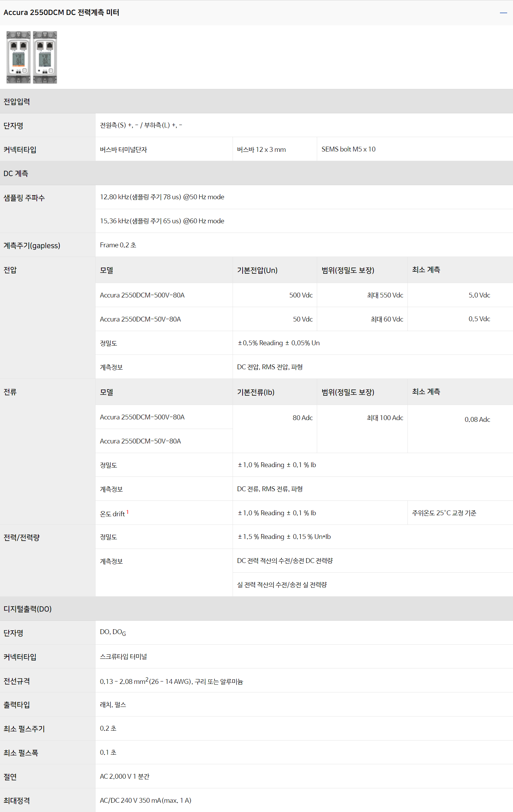This screenshot has width=513, height=812.
Task: Click 실 전력 적산의 수전/송전 실 전력량 text
Action: 282,585
